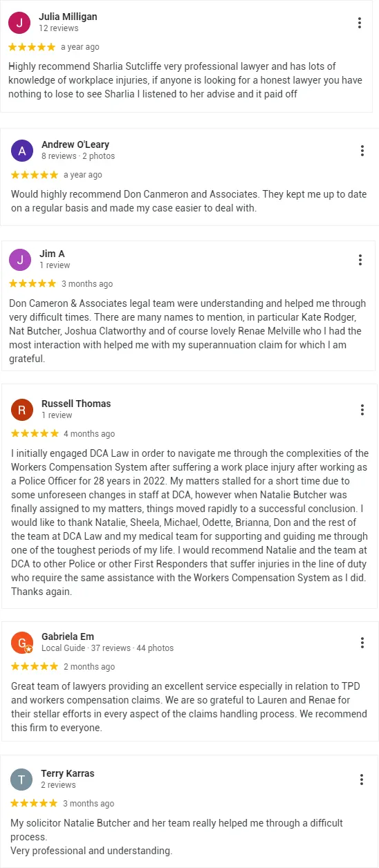The height and width of the screenshot is (868, 379).
Task: Open Terry Karras's three-dot menu
Action: 362,780
